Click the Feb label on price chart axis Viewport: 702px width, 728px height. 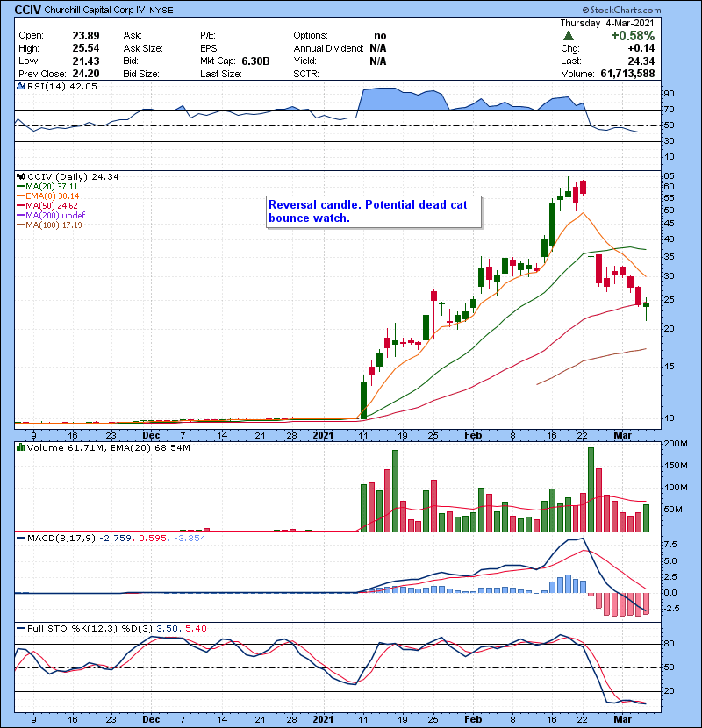pyautogui.click(x=473, y=436)
